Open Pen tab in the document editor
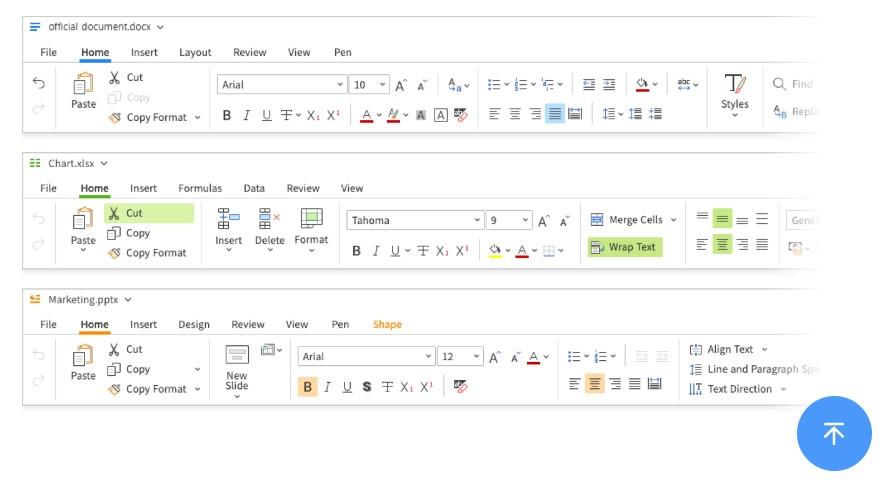The image size is (887, 482). tap(343, 53)
